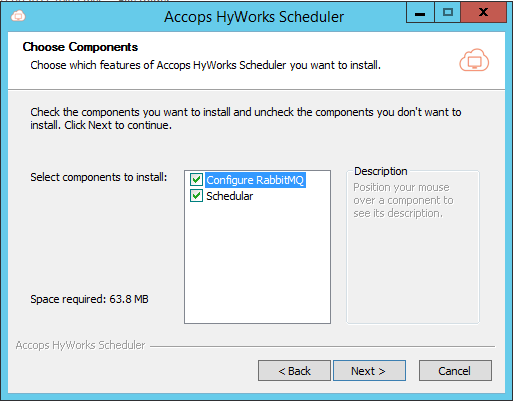Minimize the Accops HyWorks Scheduler window
This screenshot has height=402, width=514.
pyautogui.click(x=420, y=13)
